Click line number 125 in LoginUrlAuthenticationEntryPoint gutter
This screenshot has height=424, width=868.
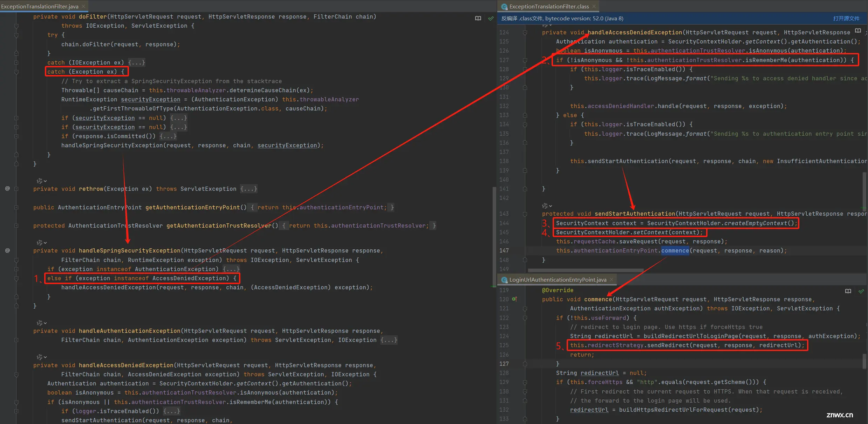point(504,345)
